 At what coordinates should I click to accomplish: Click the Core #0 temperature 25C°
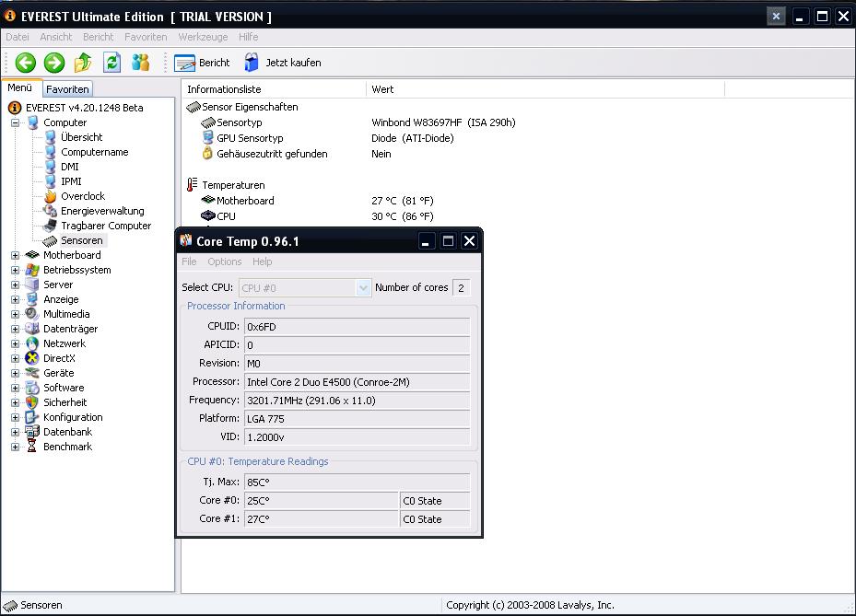322,501
